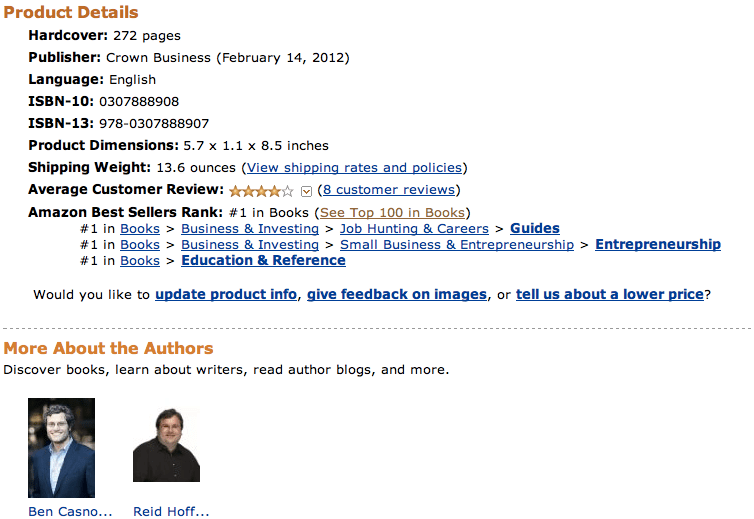Open the Job Hunting & Careers category
This screenshot has width=754, height=519.
coord(407,229)
